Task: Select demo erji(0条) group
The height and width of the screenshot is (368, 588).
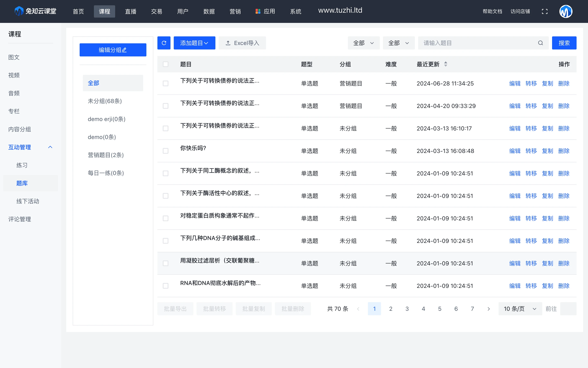Action: coord(113,119)
